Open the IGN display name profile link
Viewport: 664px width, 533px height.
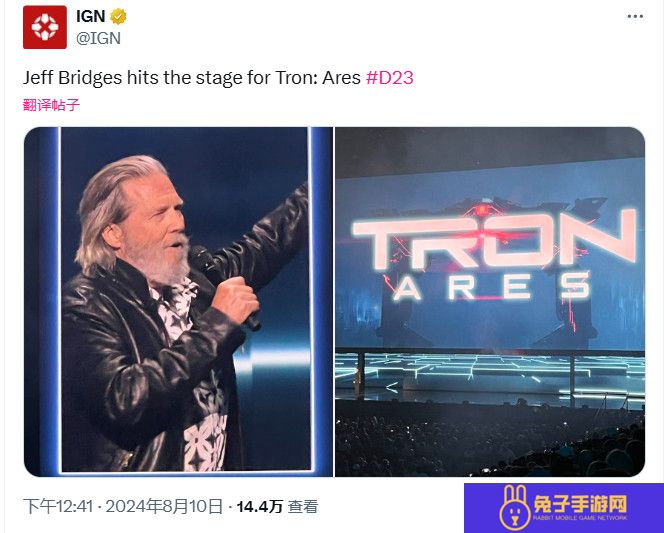pos(91,17)
